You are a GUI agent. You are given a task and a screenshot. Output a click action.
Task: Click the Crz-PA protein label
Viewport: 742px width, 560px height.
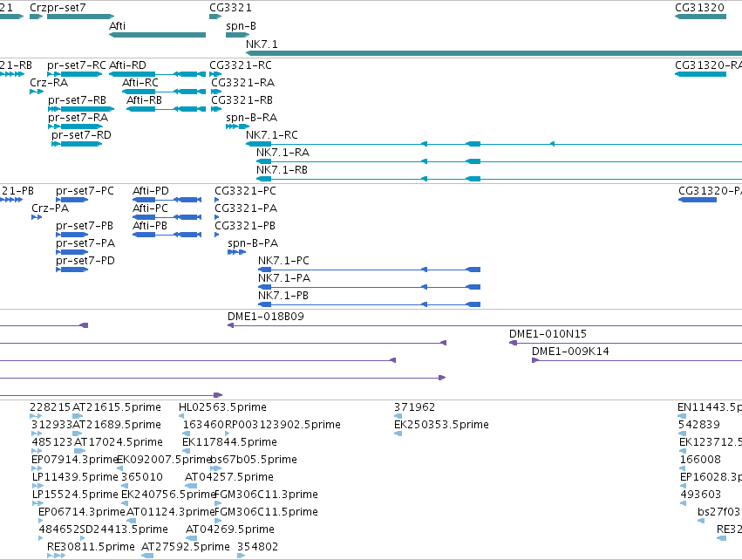[x=51, y=208]
